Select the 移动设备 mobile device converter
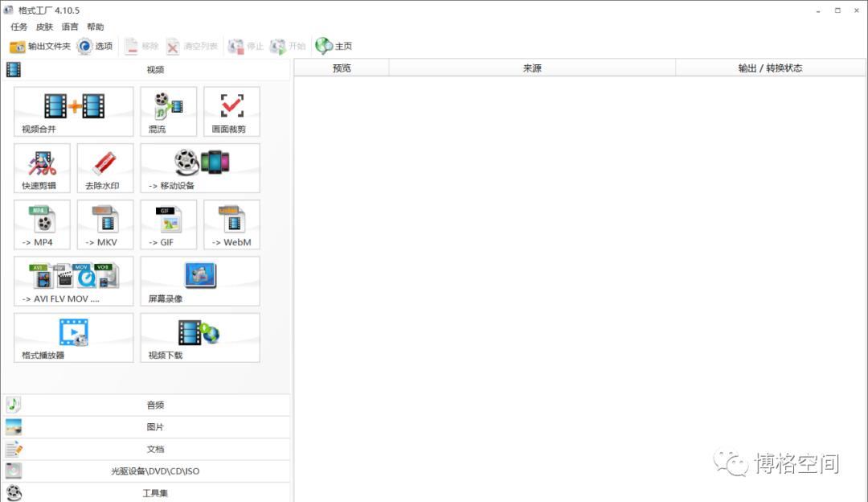The width and height of the screenshot is (868, 502). coord(200,168)
